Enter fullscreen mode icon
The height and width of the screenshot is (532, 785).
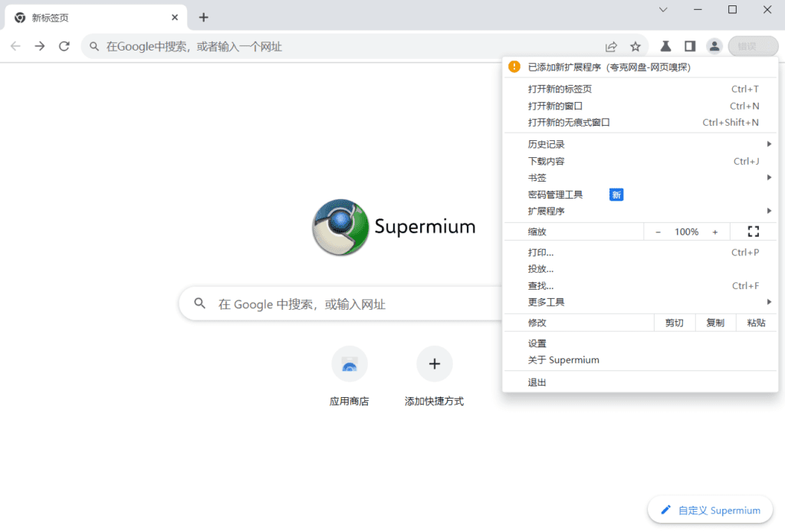pos(754,232)
